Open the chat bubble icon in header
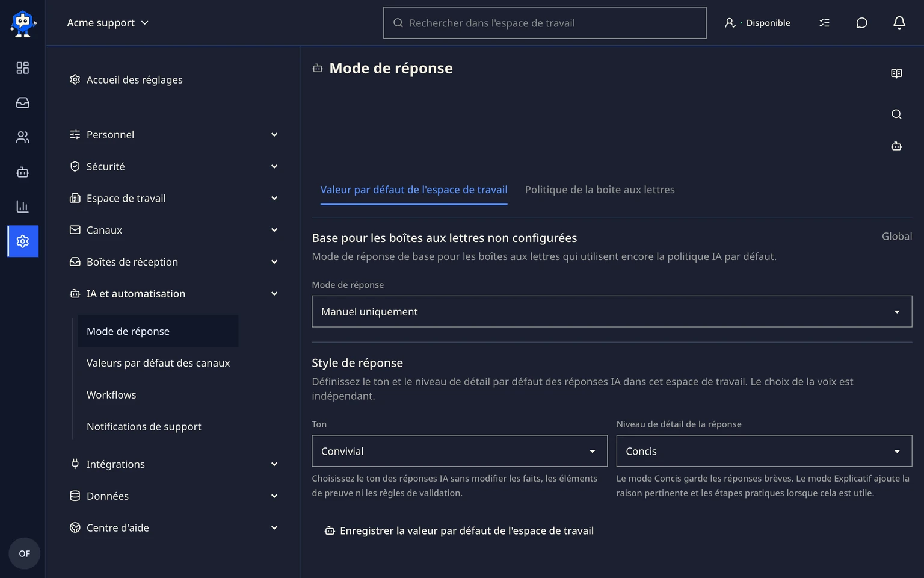The image size is (924, 578). point(861,23)
